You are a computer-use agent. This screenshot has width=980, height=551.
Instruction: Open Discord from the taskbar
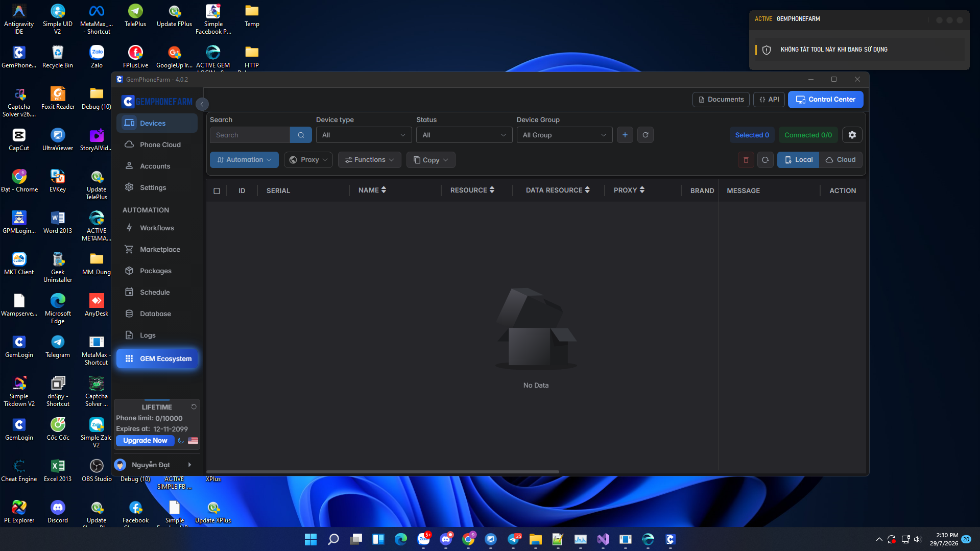tap(446, 539)
